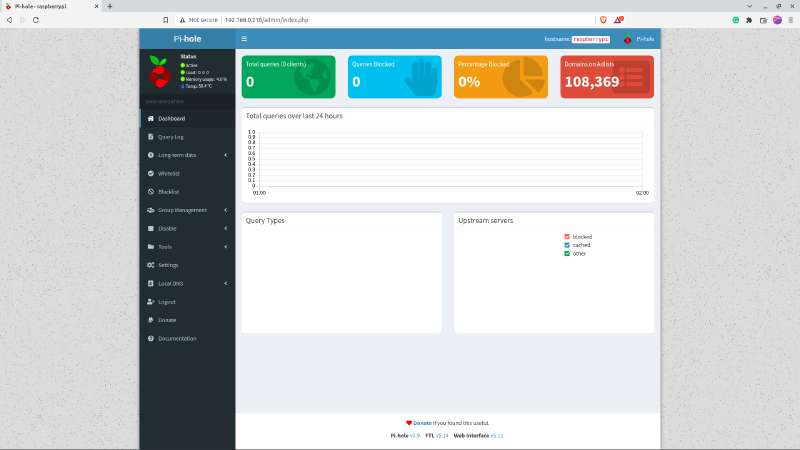Image resolution: width=800 pixels, height=450 pixels.
Task: Click Logout in the sidebar
Action: (166, 302)
